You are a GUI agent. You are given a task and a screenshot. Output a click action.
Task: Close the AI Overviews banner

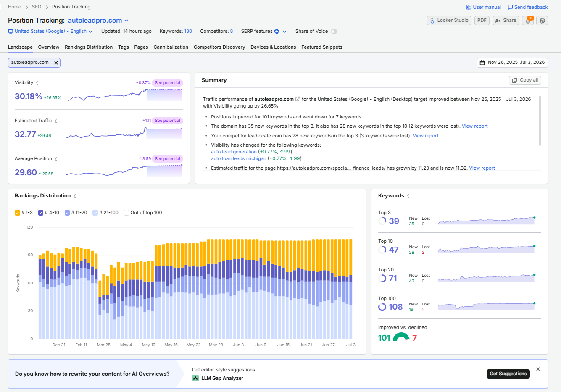pos(538,369)
